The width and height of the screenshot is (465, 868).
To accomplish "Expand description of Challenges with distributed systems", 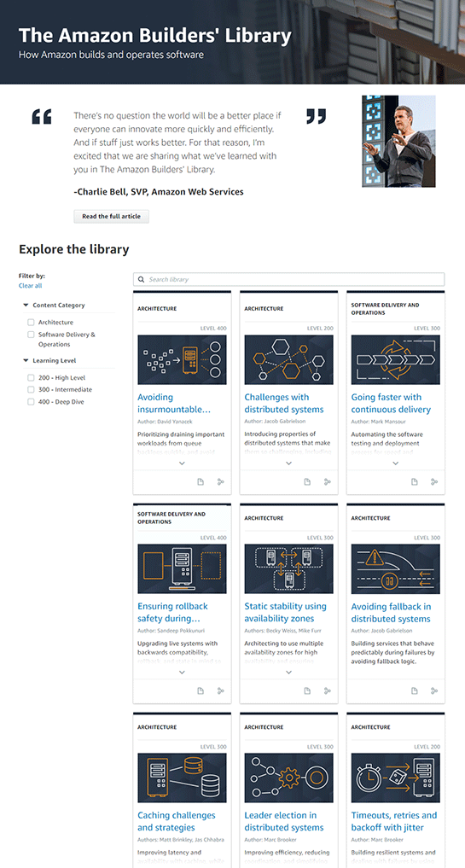I will click(288, 463).
